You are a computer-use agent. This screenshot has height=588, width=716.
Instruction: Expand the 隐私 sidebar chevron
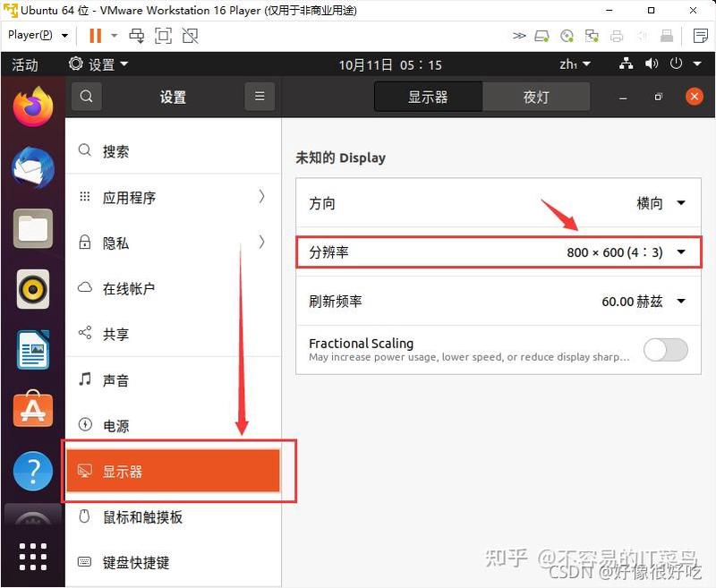261,243
